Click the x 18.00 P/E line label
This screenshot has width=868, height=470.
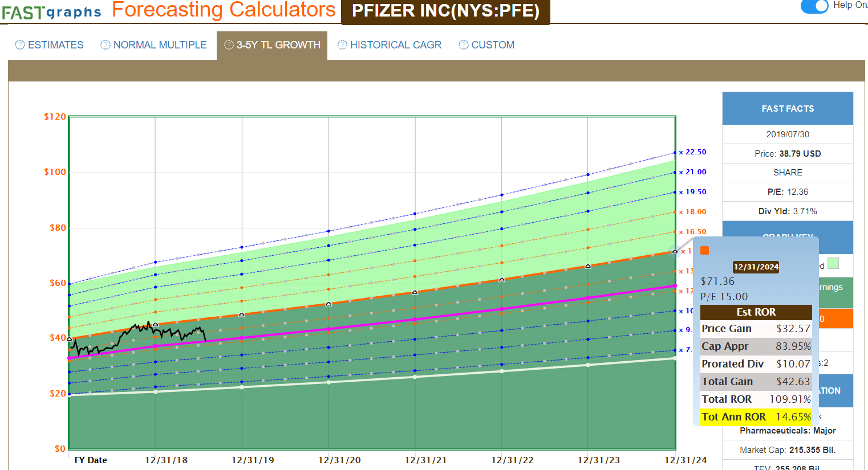click(x=692, y=212)
